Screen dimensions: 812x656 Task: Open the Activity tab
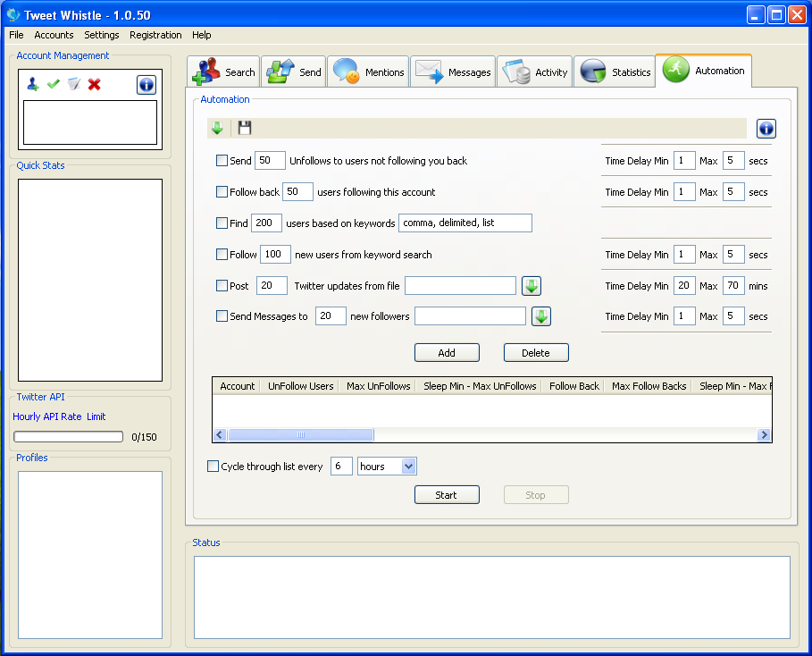tap(535, 71)
